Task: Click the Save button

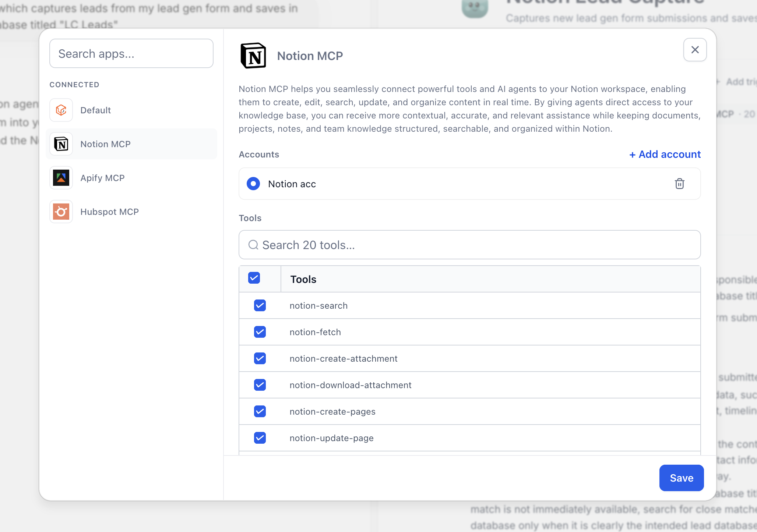Action: coord(682,478)
